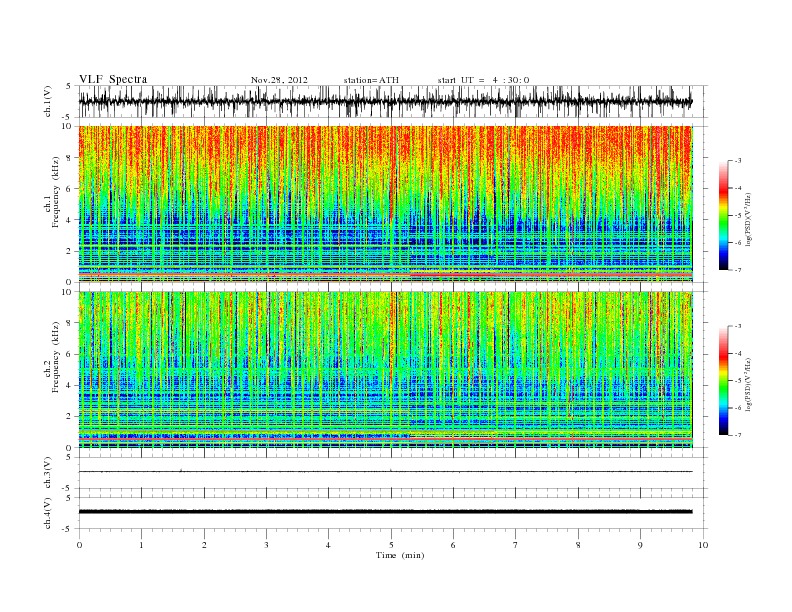Screen dimensions: 792x612
Task: Click the log(PSD) label beside ch.2 colorbar
Action: click(748, 384)
